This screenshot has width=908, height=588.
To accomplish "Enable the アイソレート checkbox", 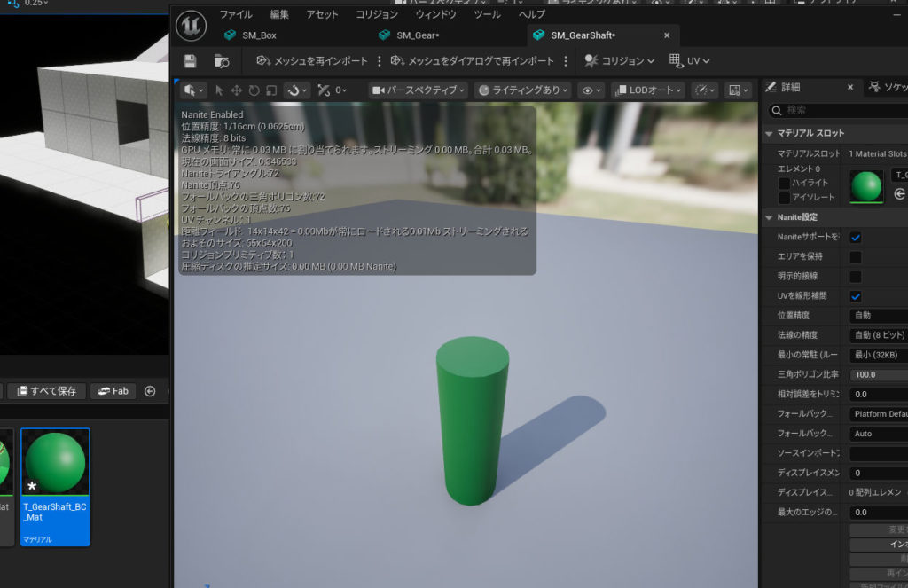I will point(784,197).
